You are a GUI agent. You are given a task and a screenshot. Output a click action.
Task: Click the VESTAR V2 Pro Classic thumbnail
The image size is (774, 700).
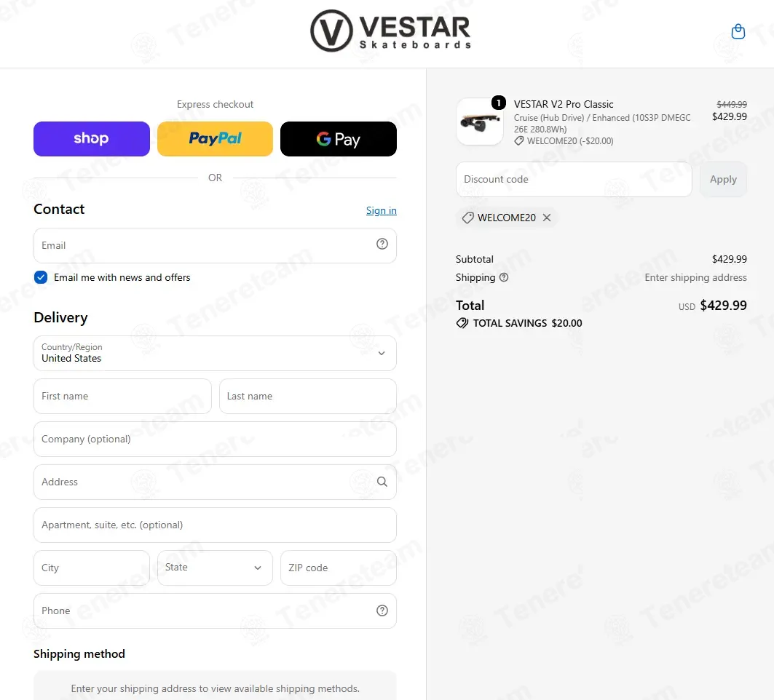(480, 122)
